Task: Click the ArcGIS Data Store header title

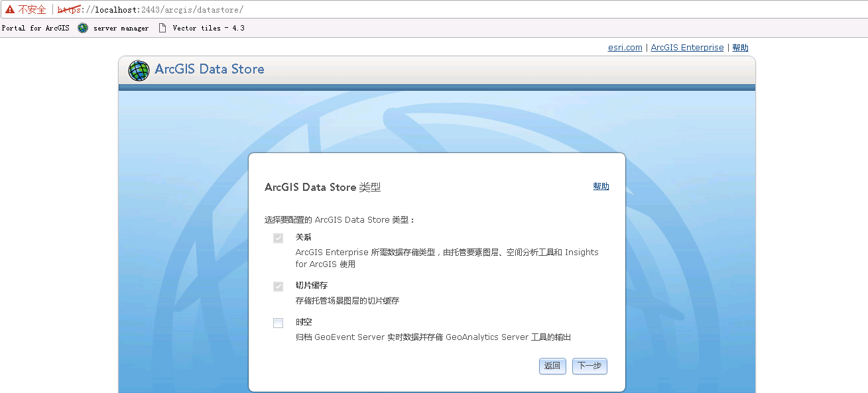Action: [210, 69]
